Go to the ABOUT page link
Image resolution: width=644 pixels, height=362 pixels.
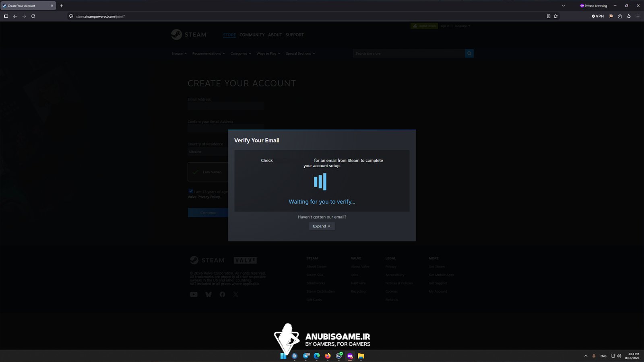(275, 35)
